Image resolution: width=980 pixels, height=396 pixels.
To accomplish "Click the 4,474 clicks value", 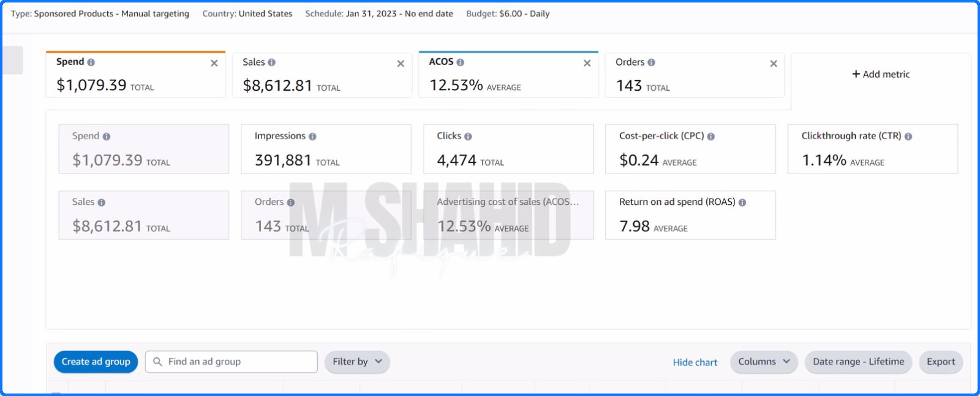I will click(456, 161).
